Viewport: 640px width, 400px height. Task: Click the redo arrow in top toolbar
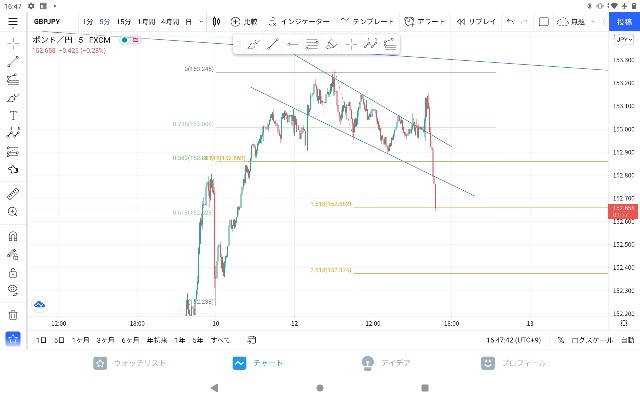click(524, 22)
